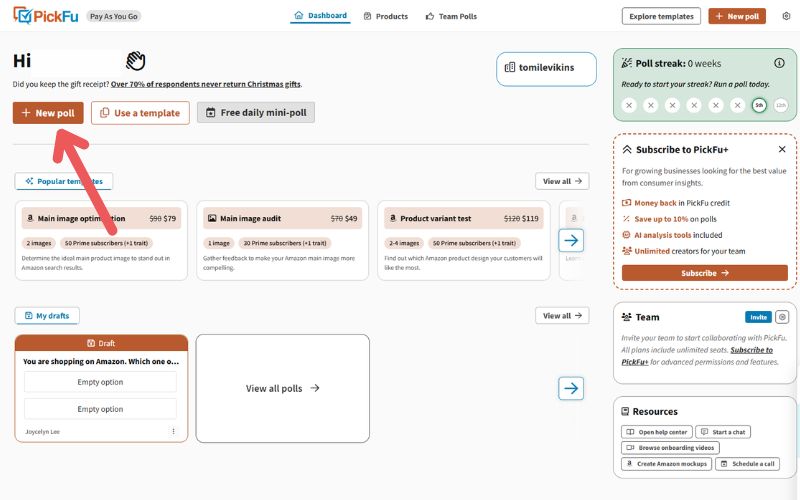Open the Dashboard tab
Screen dimensions: 800x500
[320, 16]
